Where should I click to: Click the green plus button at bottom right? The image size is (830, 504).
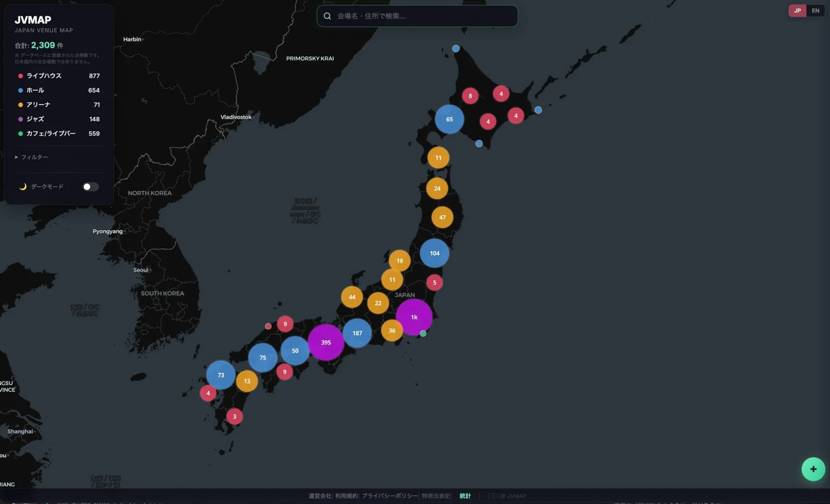[x=814, y=469]
